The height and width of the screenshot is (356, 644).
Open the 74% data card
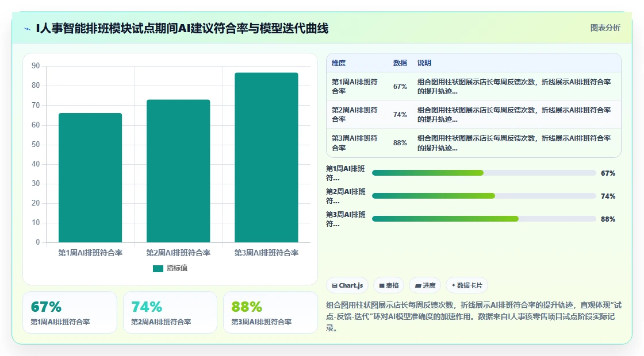pos(170,312)
